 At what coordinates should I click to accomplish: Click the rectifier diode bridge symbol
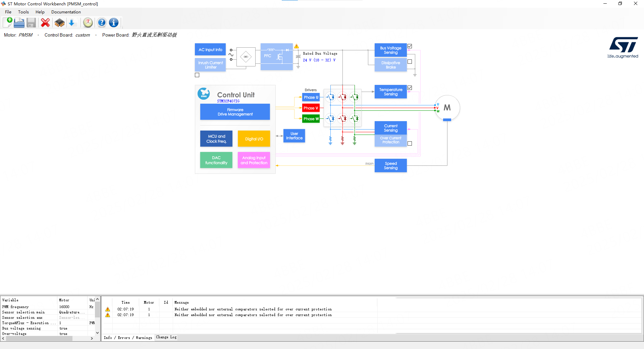point(246,57)
